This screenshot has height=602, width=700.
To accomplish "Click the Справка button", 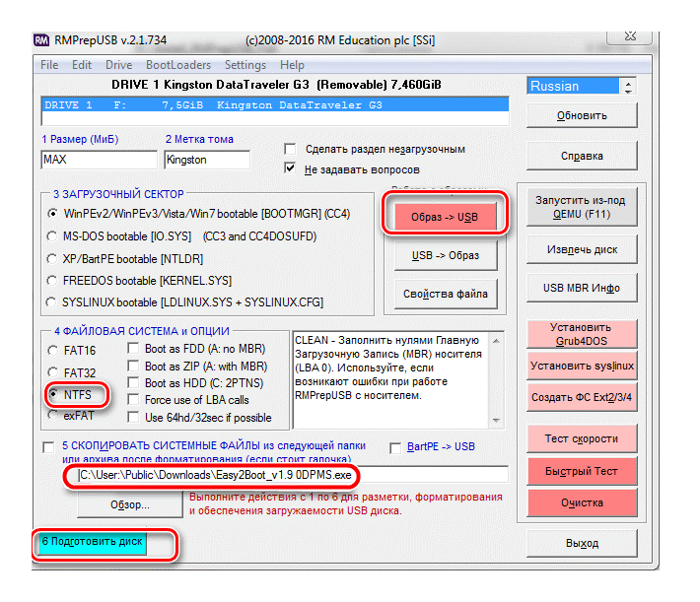I will click(x=582, y=156).
